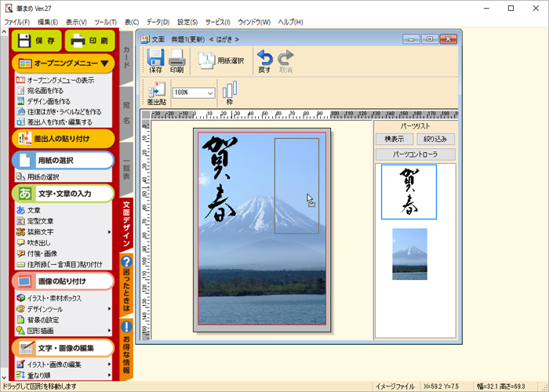Viewport: 549px width, 392px height.
Task: Expand the 装飾文字 submenu arrow
Action: pyautogui.click(x=110, y=232)
